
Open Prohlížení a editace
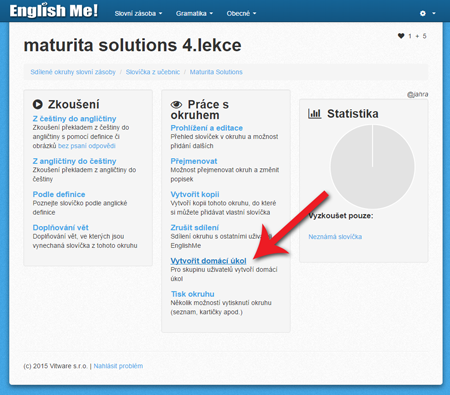pyautogui.click(x=206, y=128)
